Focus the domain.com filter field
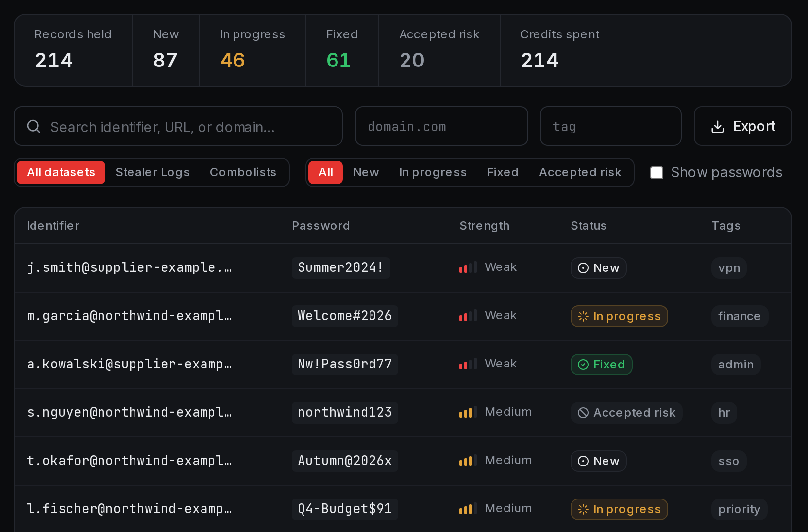 [441, 126]
